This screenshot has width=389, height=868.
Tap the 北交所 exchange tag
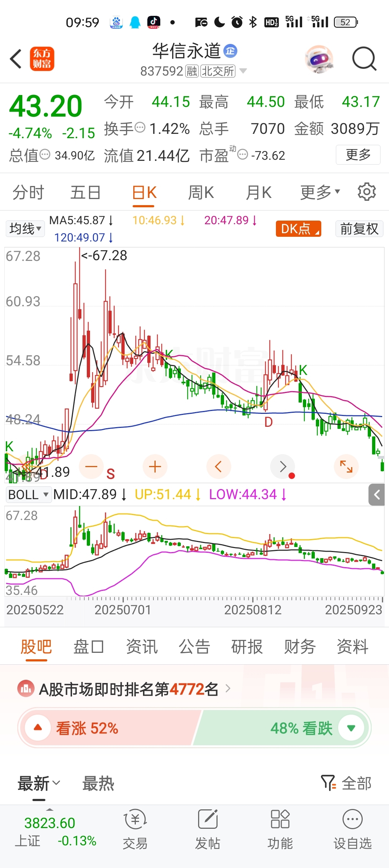pyautogui.click(x=218, y=71)
